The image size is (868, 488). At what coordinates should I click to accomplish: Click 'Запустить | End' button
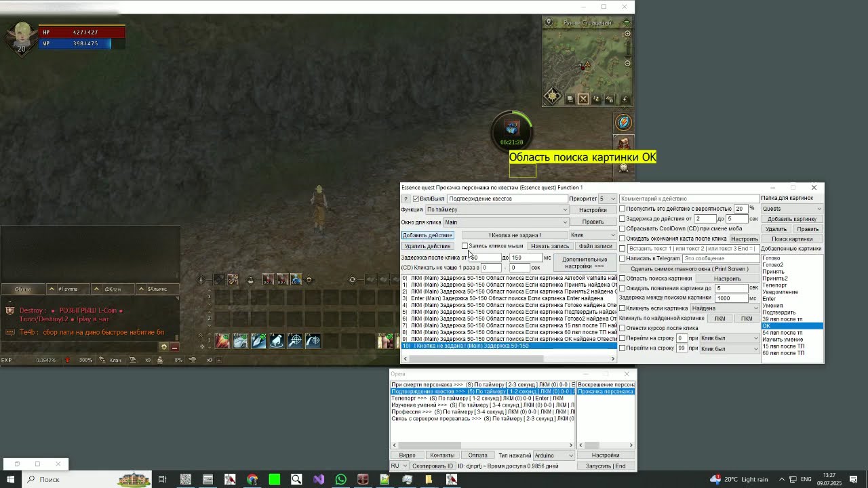[x=606, y=466]
